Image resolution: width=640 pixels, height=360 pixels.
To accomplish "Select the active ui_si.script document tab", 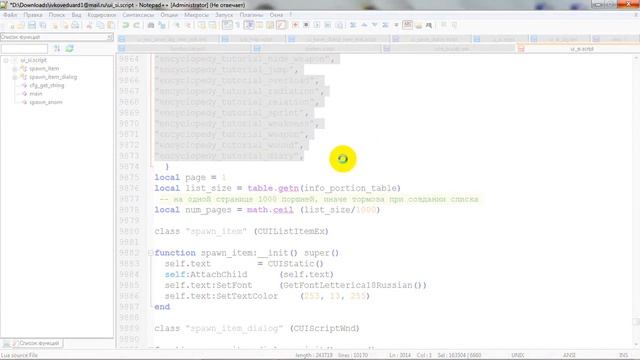I will (578, 49).
